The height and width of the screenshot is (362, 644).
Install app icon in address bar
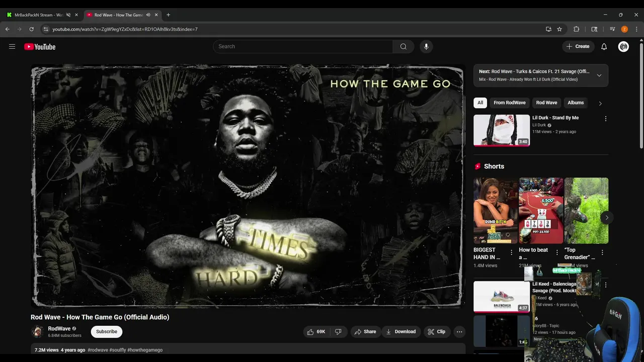548,29
